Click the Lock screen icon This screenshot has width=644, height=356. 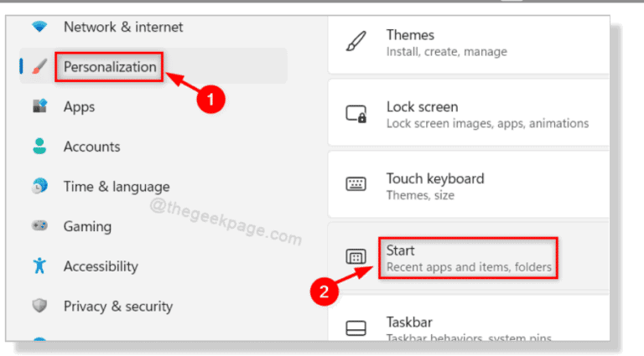(356, 114)
